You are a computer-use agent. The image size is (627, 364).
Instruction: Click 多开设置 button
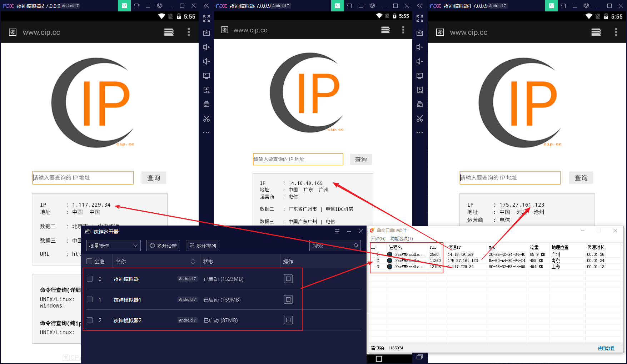pyautogui.click(x=163, y=246)
